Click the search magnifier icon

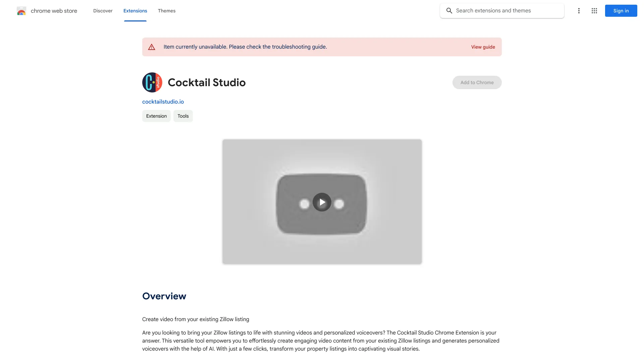click(x=449, y=10)
